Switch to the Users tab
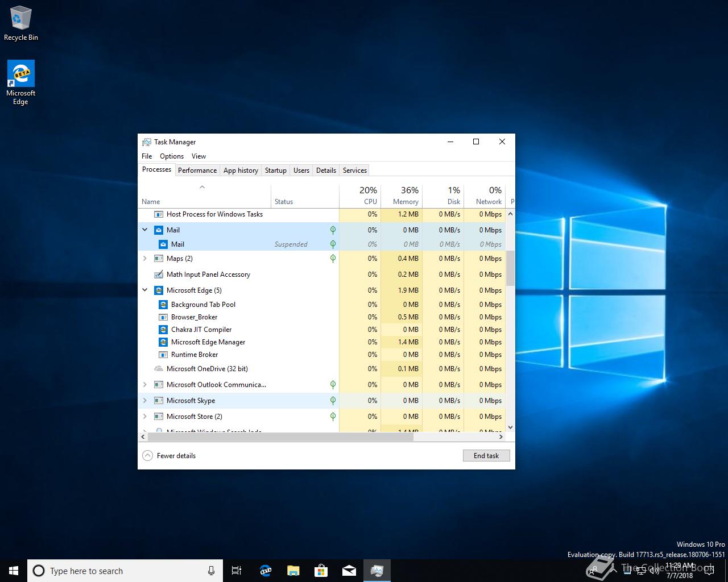728x582 pixels. tap(301, 171)
